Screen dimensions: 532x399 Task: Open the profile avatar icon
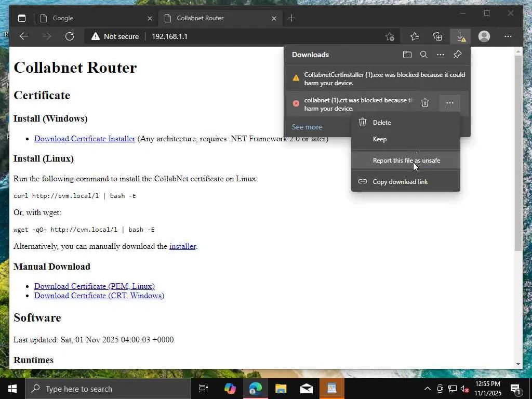(x=484, y=36)
